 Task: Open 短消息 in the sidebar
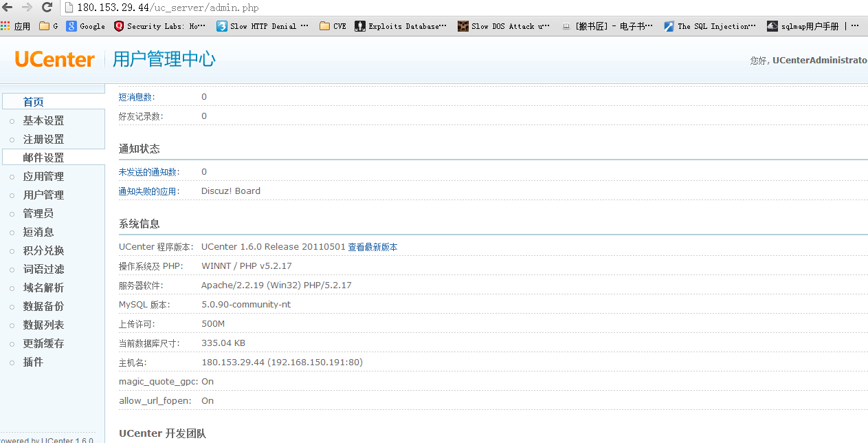[38, 232]
